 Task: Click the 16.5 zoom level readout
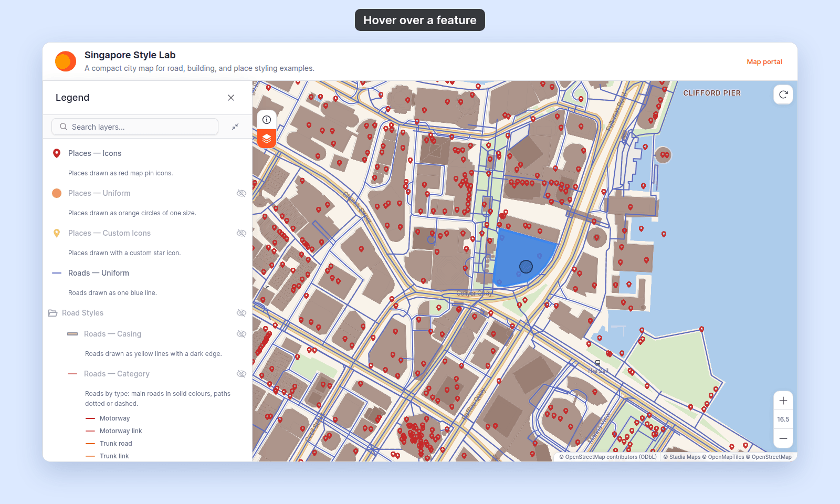(x=783, y=419)
